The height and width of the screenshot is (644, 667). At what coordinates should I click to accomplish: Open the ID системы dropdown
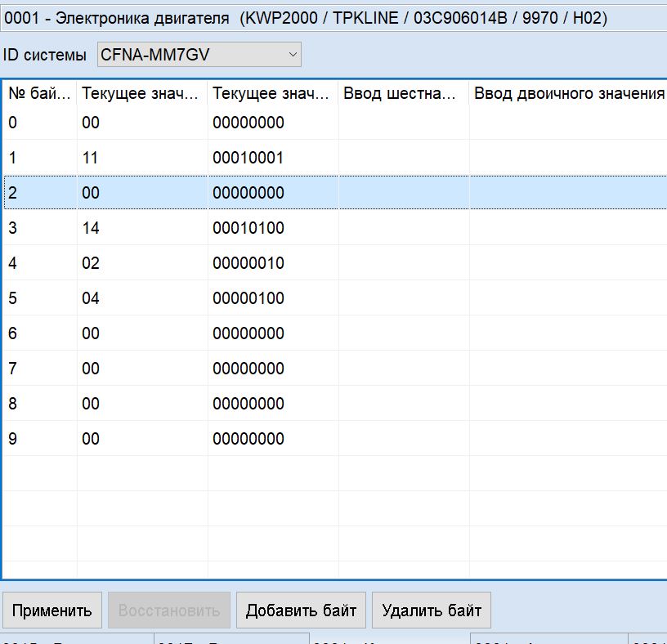point(199,55)
